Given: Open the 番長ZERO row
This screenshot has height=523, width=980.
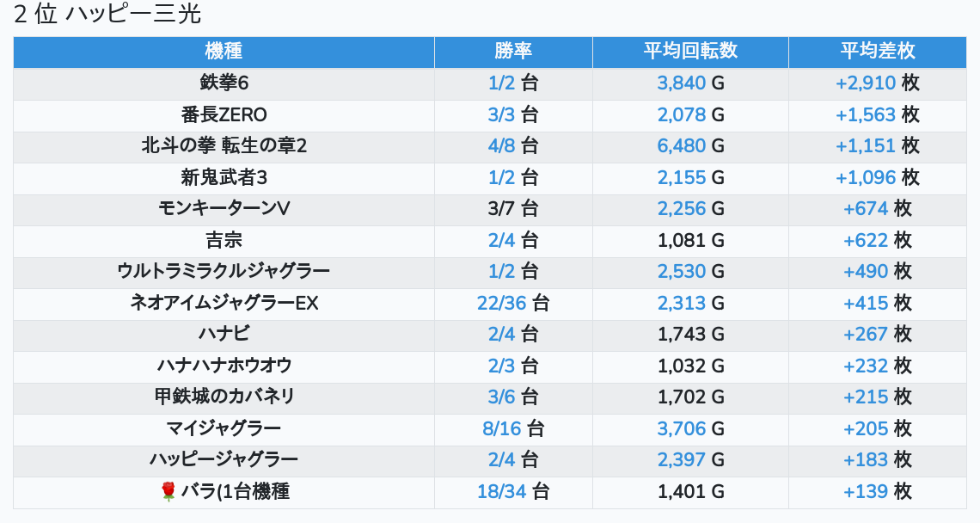Looking at the screenshot, I should [x=224, y=115].
